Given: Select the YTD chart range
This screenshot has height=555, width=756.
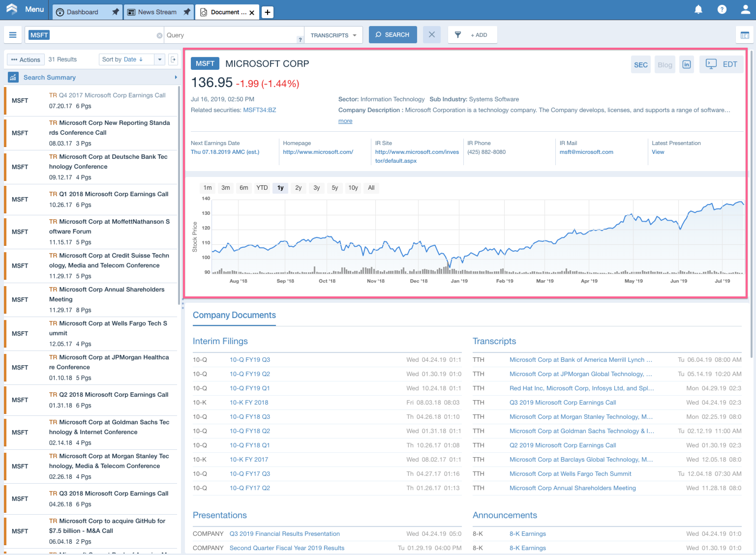Looking at the screenshot, I should coord(262,188).
